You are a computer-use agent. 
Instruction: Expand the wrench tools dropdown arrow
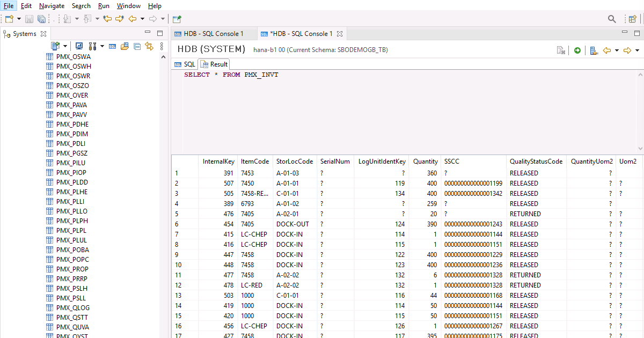coord(101,47)
